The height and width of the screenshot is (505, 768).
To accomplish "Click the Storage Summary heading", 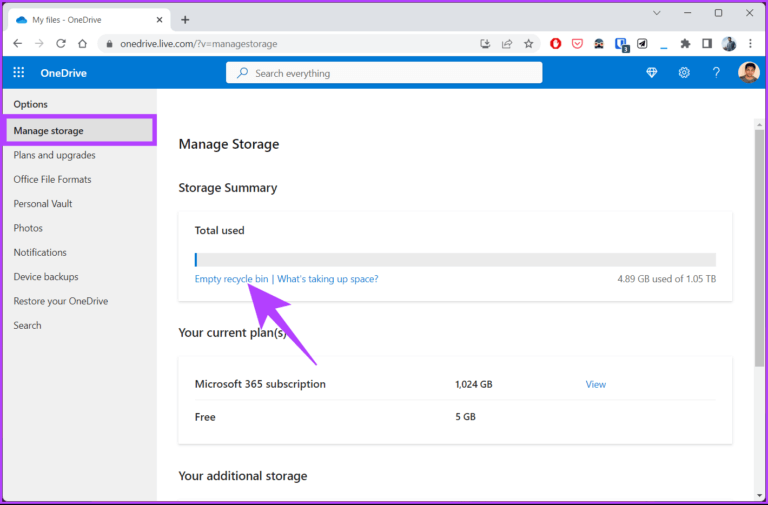I will 228,188.
